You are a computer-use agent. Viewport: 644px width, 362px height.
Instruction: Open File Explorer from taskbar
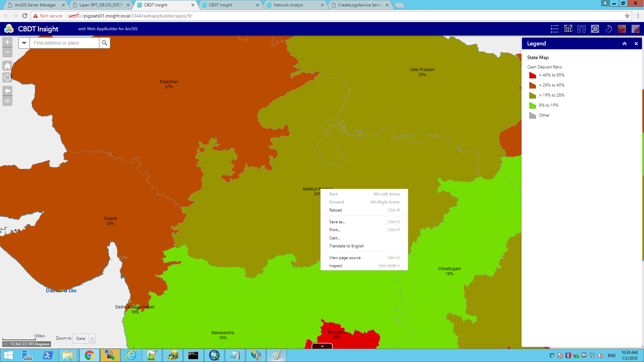coord(68,355)
